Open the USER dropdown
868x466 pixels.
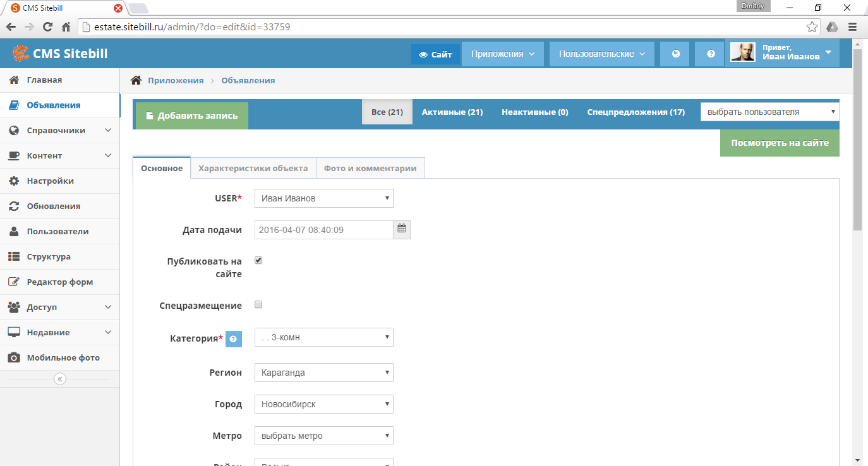[x=324, y=198]
